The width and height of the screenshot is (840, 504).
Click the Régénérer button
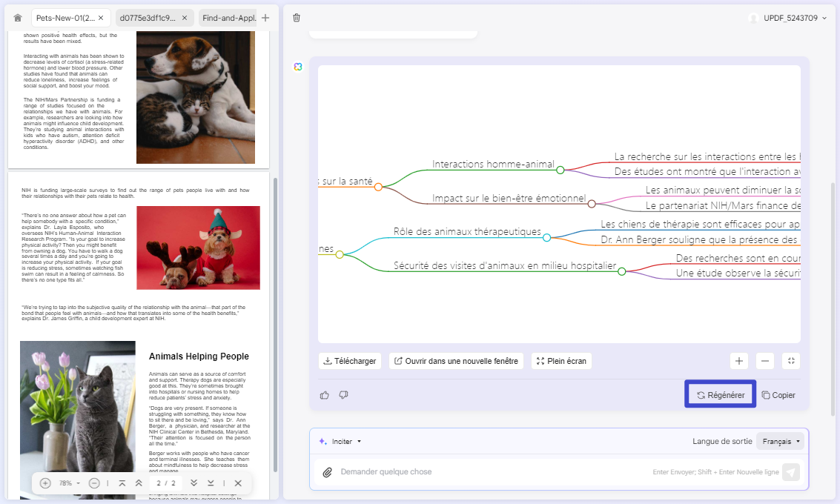721,395
